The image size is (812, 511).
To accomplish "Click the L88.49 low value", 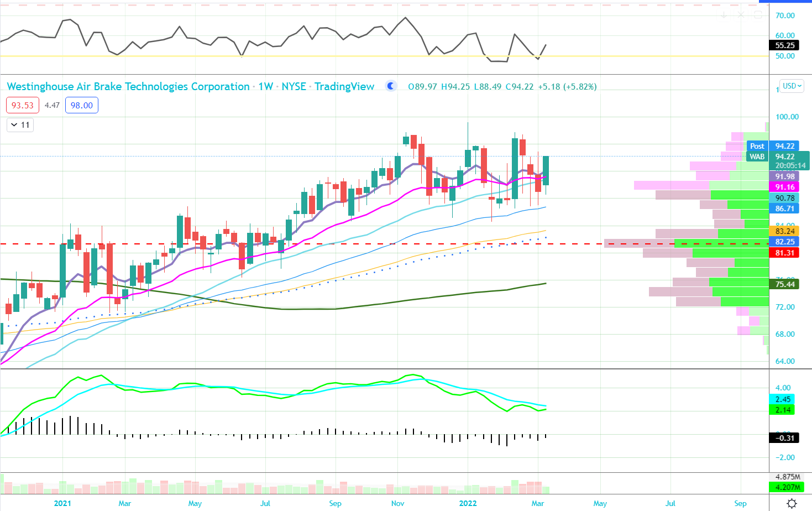I will coord(488,87).
